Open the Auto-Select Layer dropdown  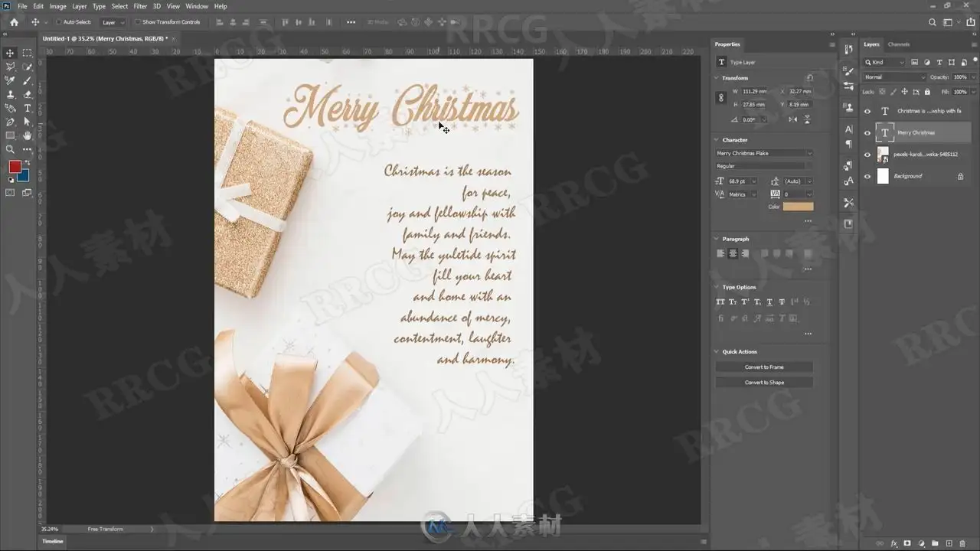(113, 22)
